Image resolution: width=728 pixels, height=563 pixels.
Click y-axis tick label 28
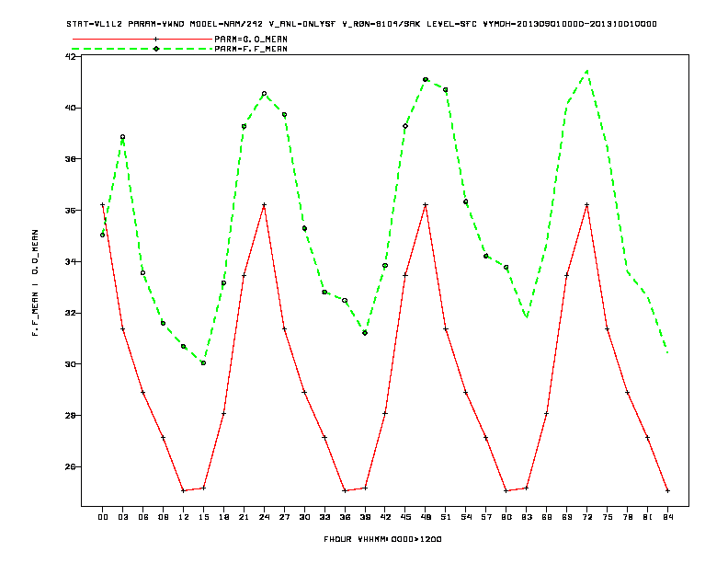point(70,415)
